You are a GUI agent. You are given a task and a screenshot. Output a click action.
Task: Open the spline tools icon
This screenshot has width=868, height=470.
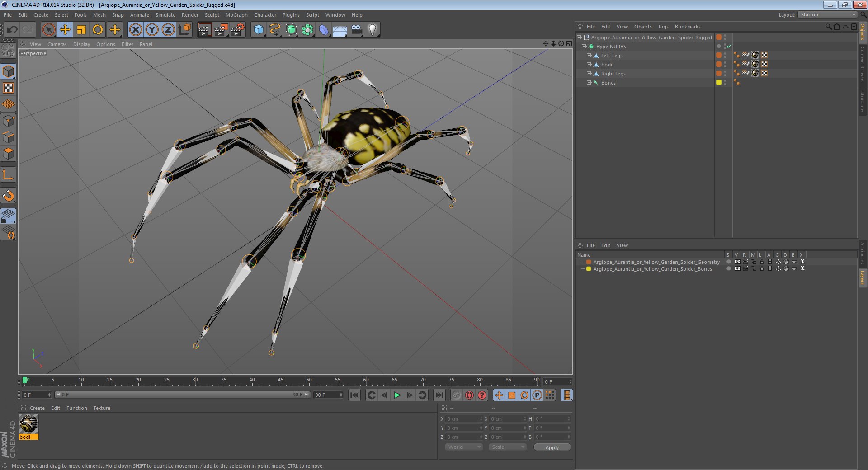[275, 30]
